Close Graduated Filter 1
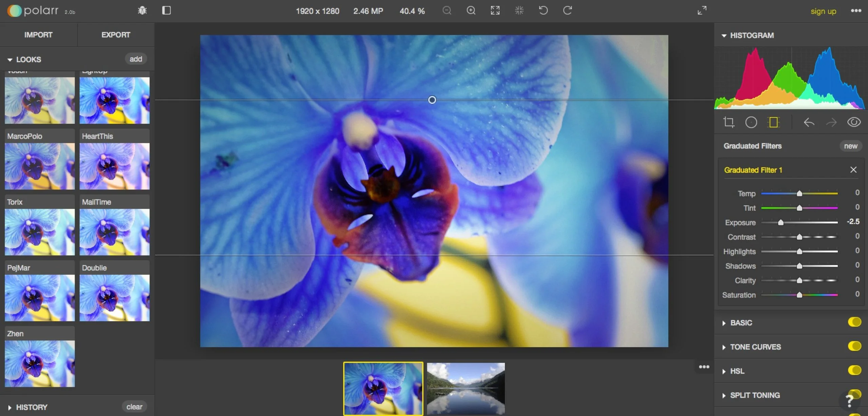Screen dimensions: 868x416 (x=853, y=170)
